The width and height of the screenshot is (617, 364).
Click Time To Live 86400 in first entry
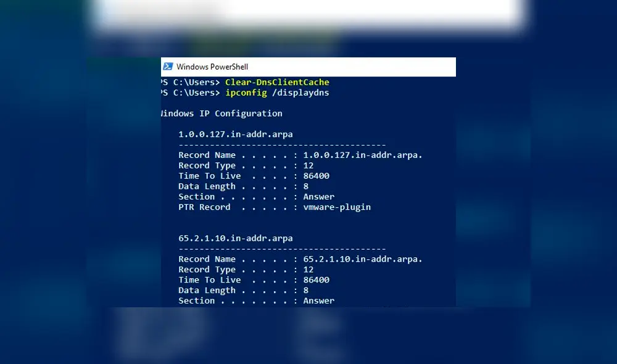(x=316, y=176)
